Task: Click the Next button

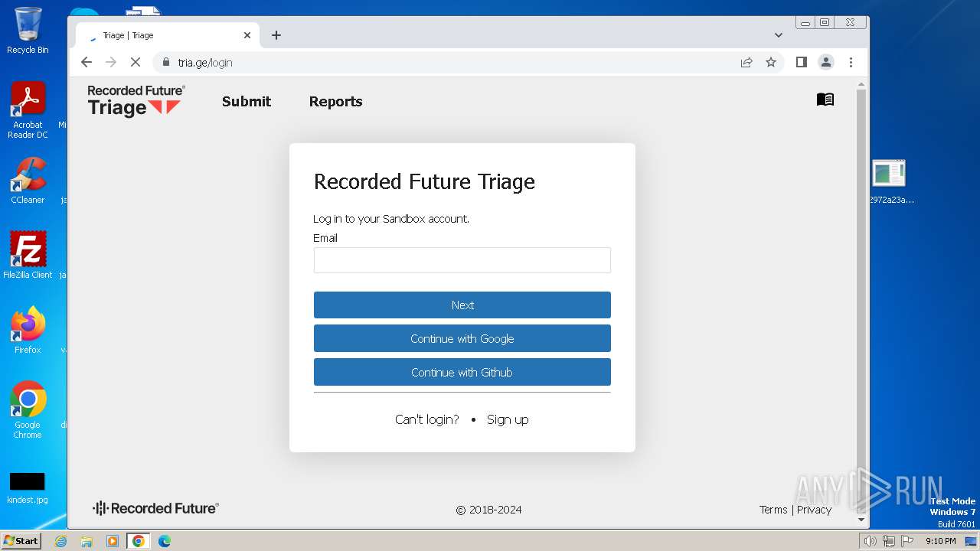Action: click(x=462, y=305)
